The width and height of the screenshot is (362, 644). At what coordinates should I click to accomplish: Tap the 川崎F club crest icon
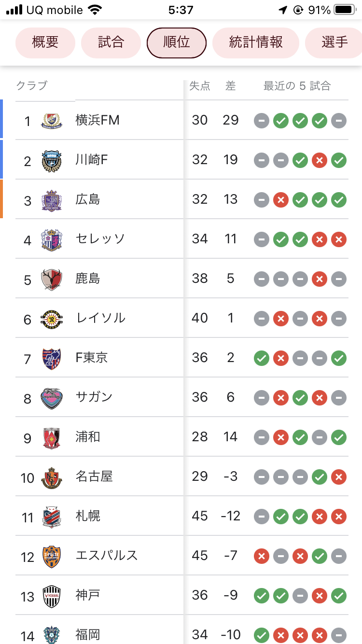tap(51, 160)
